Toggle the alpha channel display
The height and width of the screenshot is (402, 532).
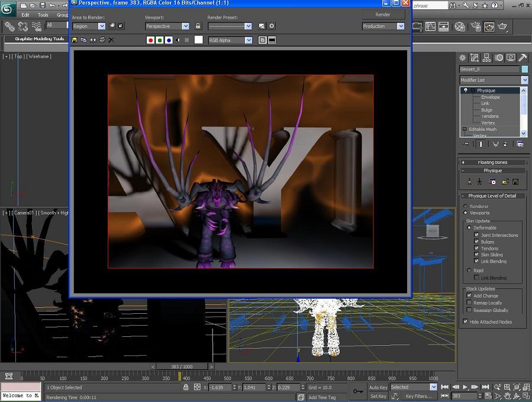(178, 40)
